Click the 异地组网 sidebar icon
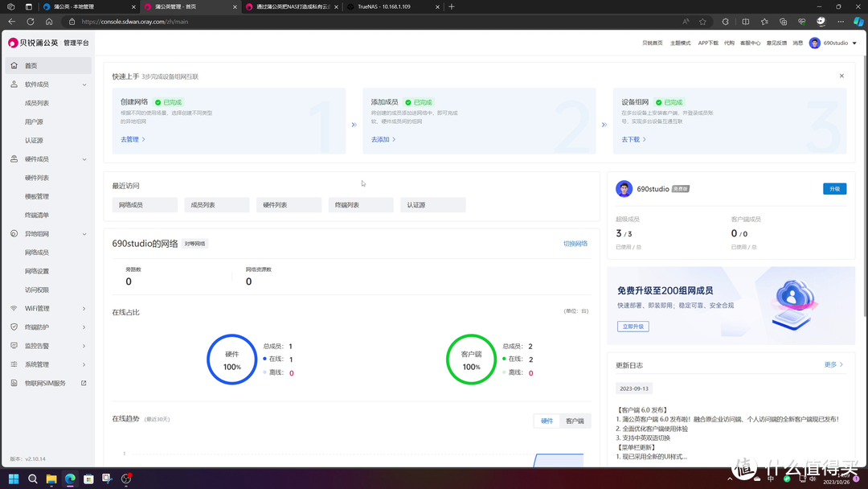The width and height of the screenshot is (868, 489). (14, 234)
